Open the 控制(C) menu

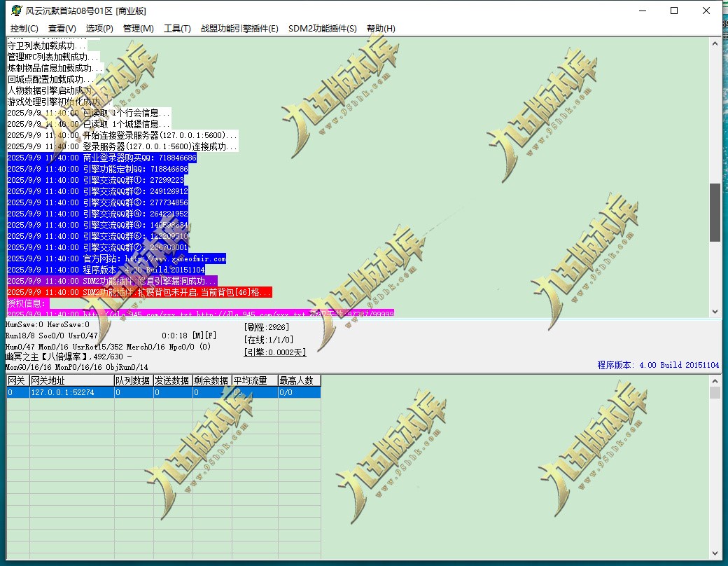[24, 28]
